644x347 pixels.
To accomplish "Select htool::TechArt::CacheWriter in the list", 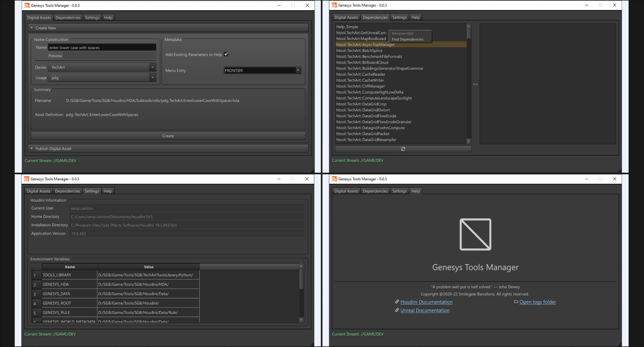I will click(401, 80).
